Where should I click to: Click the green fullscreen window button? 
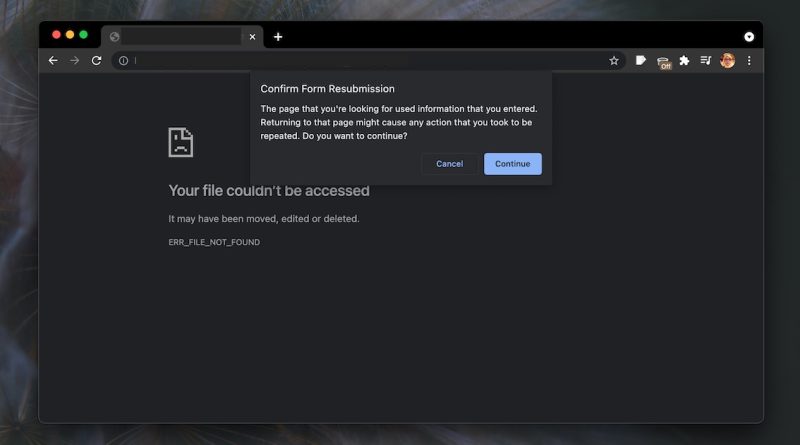coord(83,35)
